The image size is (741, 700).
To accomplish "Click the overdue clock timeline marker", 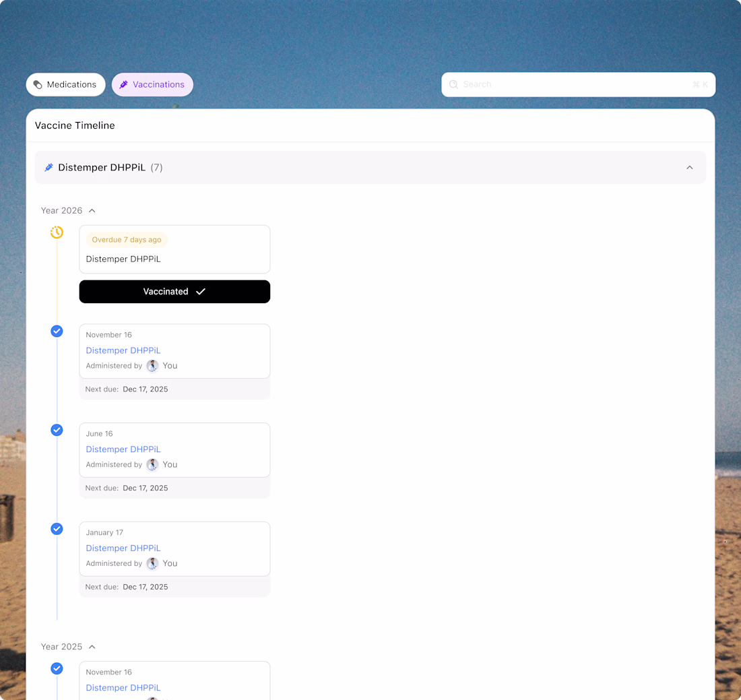I will [x=57, y=232].
